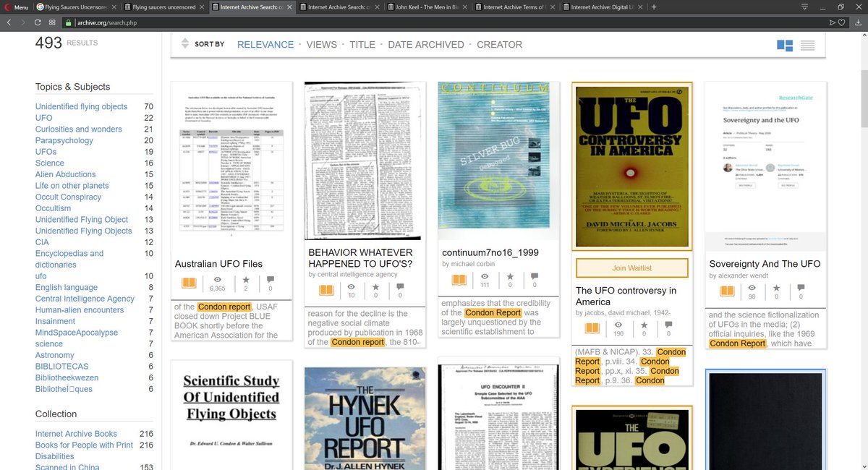Click views eye icon on Australian UFO Files

tap(218, 278)
